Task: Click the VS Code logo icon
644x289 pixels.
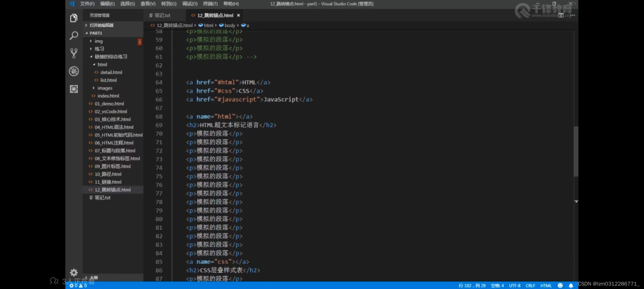Action: pos(72,4)
